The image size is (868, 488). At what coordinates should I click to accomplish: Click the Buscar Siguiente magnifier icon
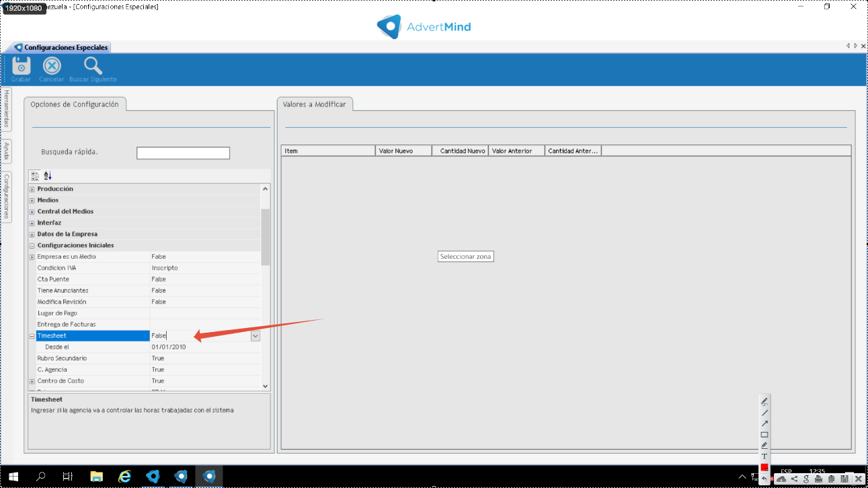tap(93, 66)
